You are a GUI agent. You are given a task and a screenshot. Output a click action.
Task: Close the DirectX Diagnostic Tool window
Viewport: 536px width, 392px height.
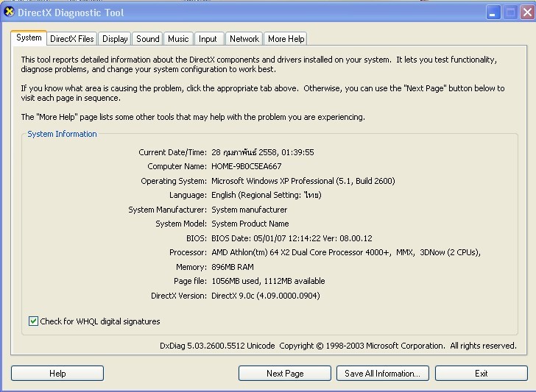527,13
